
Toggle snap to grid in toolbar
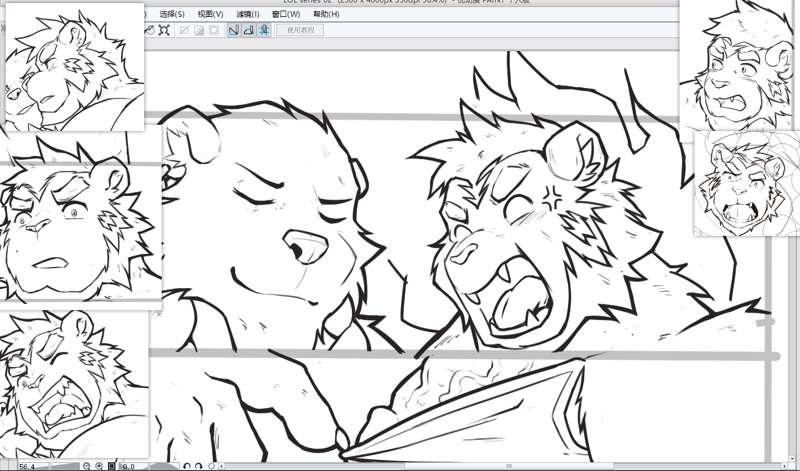[x=264, y=30]
